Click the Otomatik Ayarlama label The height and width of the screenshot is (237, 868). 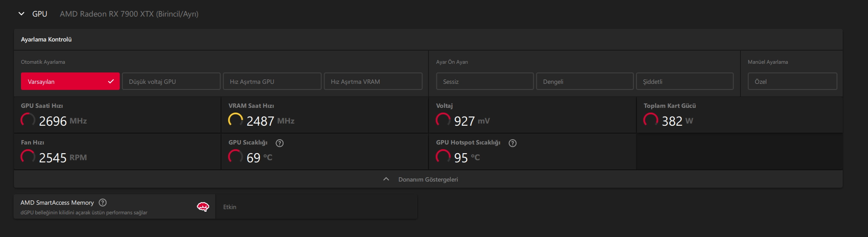point(43,62)
